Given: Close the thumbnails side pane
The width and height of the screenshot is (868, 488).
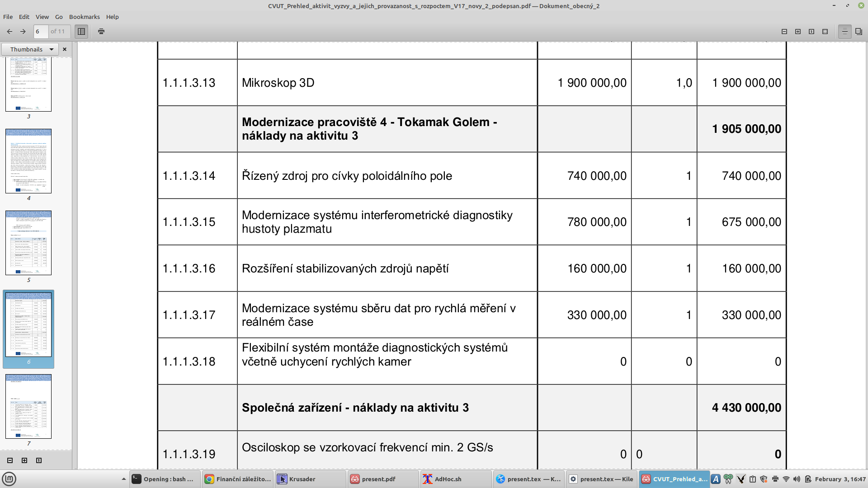Looking at the screenshot, I should point(65,49).
